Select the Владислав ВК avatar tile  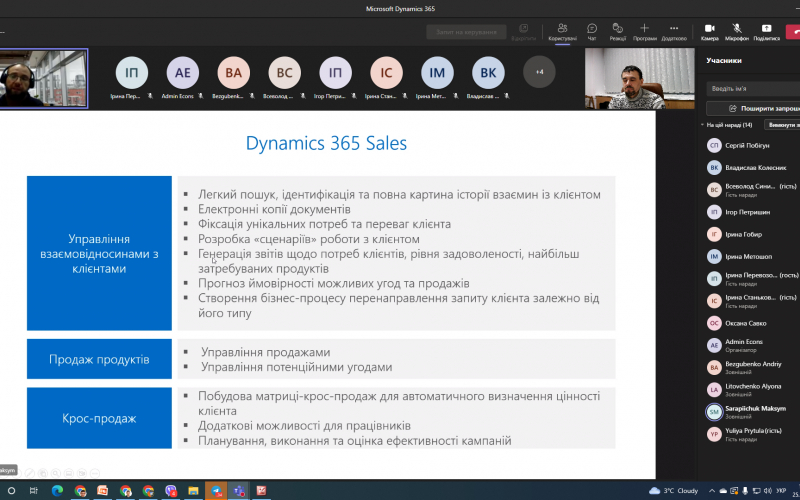click(x=488, y=73)
